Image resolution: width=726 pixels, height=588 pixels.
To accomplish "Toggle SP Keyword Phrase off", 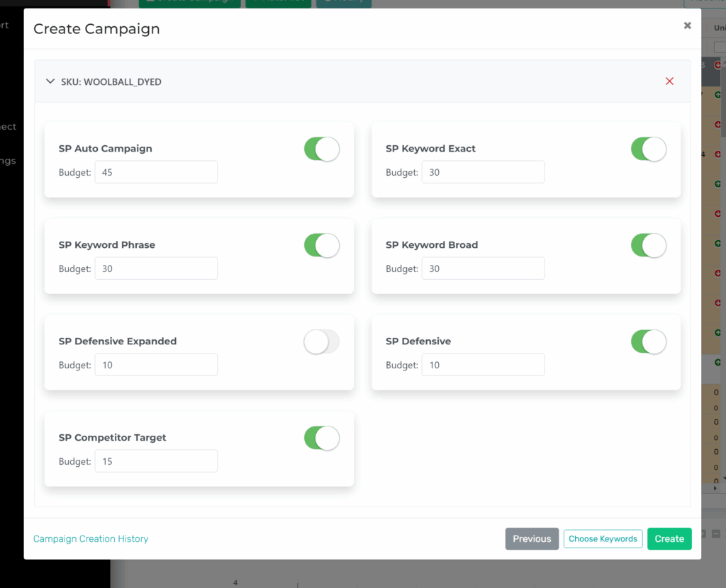I will [x=322, y=245].
